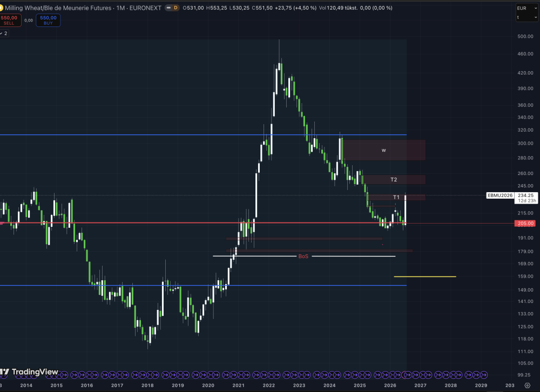Click the 0,00 spread between SELL and BUY
This screenshot has height=392, width=540.
pos(29,21)
